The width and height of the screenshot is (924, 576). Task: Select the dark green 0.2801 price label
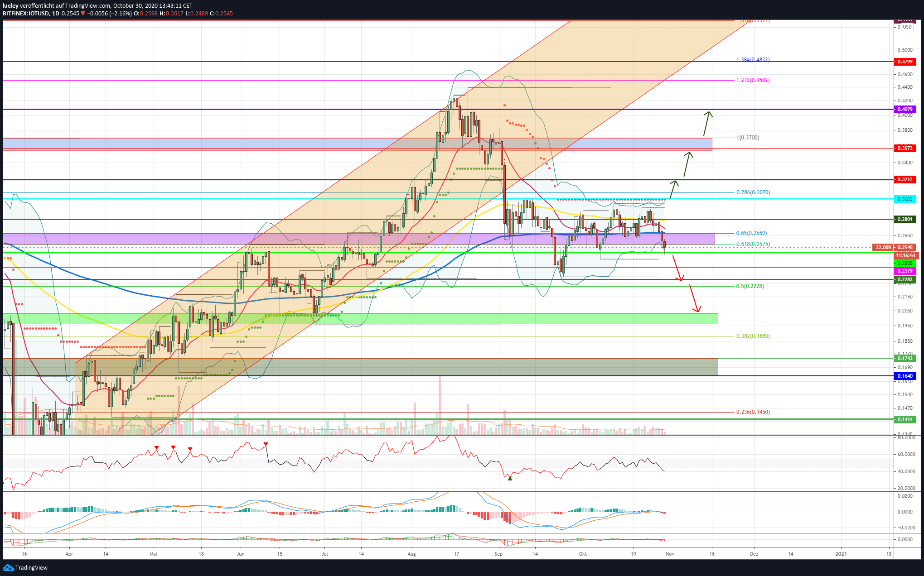pos(905,219)
